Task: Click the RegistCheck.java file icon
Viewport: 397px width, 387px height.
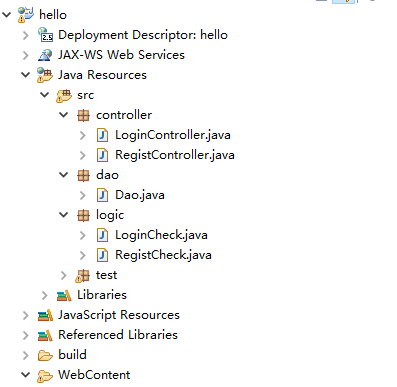Action: point(102,255)
